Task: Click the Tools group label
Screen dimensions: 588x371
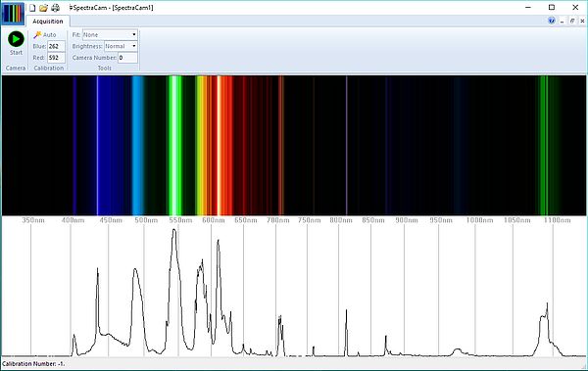Action: point(104,68)
